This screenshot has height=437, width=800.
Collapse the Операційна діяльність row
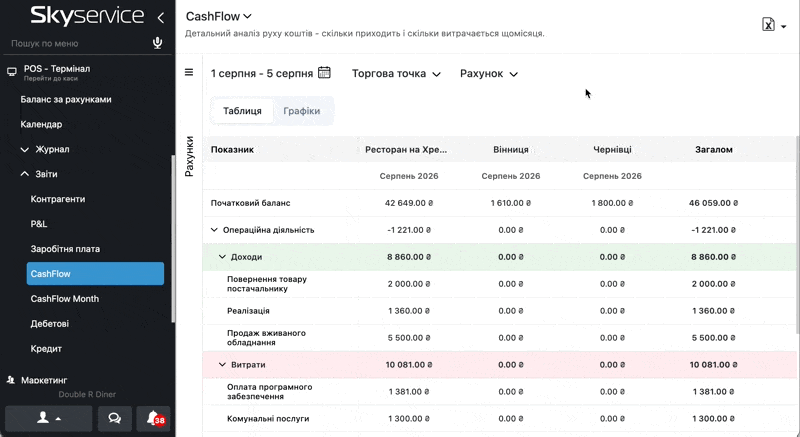(x=214, y=230)
